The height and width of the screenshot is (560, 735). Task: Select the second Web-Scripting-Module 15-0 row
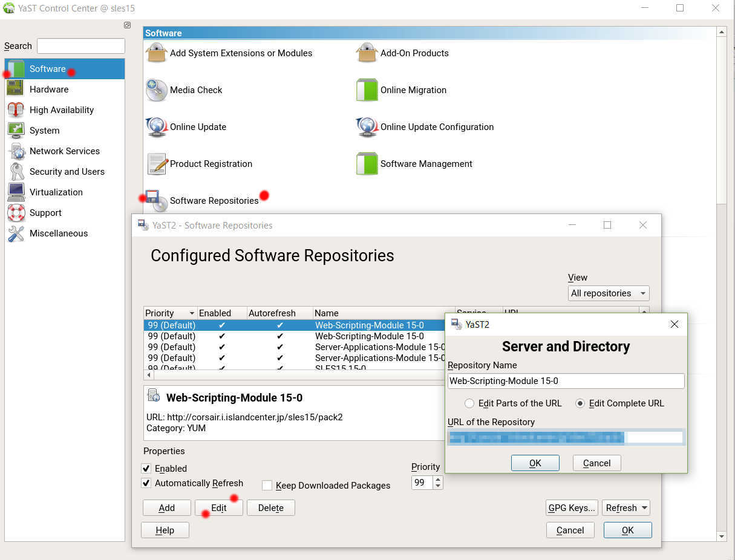point(295,336)
